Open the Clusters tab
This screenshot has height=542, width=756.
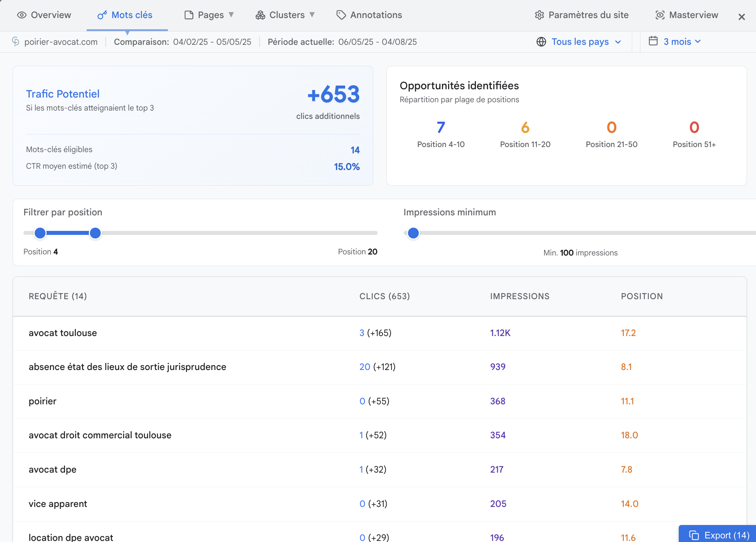click(286, 15)
